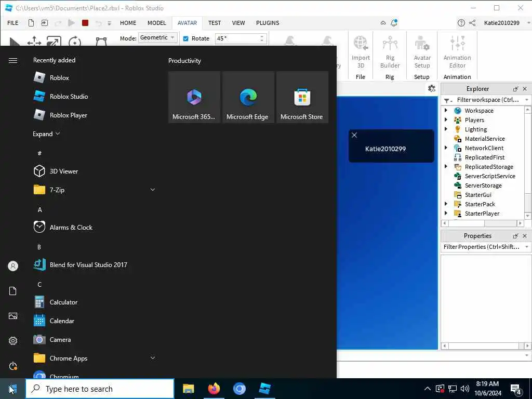Viewport: 532px width, 399px height.
Task: Click the new file icon in Studio toolbar
Action: tap(31, 23)
